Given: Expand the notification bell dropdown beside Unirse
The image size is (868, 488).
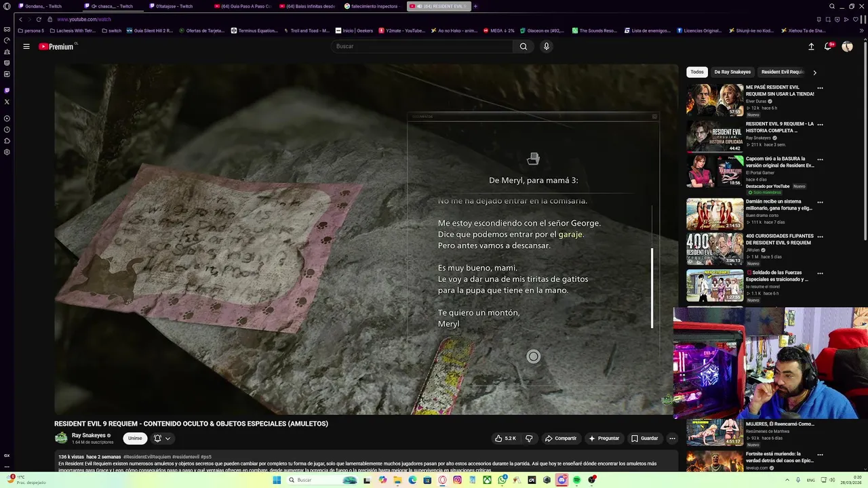Looking at the screenshot, I should tap(162, 439).
